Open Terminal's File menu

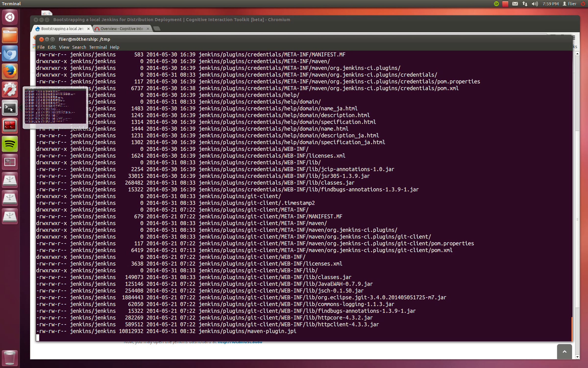[41, 47]
